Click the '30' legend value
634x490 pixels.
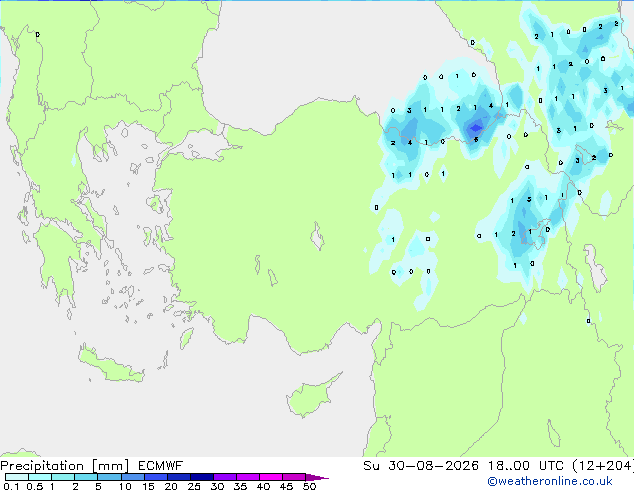(x=217, y=486)
